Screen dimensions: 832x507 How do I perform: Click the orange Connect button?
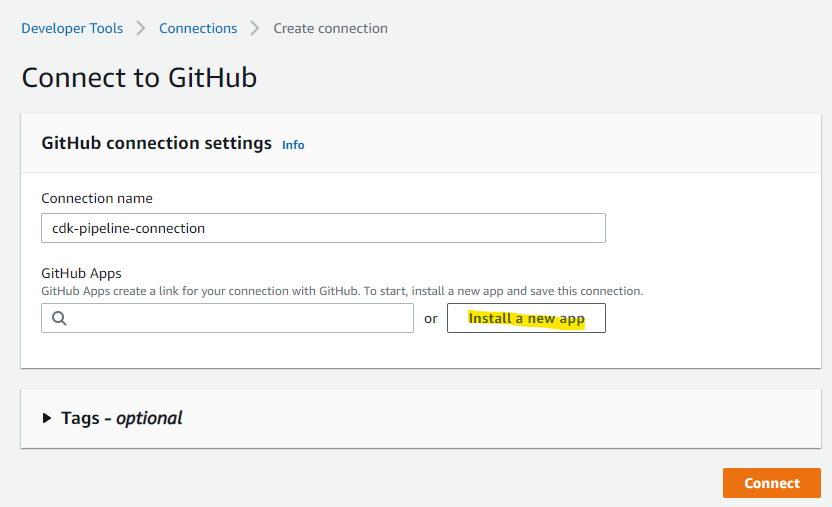pos(771,483)
